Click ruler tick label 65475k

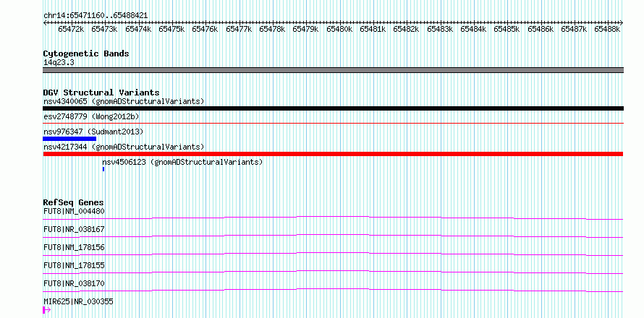[171, 29]
